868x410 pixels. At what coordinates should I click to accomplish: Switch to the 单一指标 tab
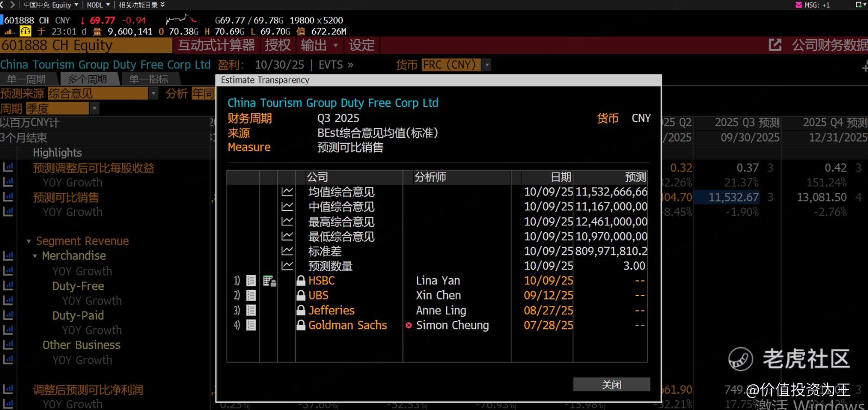click(148, 79)
